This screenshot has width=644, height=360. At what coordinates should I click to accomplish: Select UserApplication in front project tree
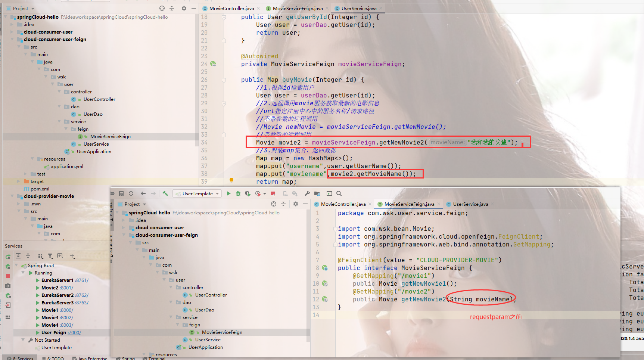point(205,347)
